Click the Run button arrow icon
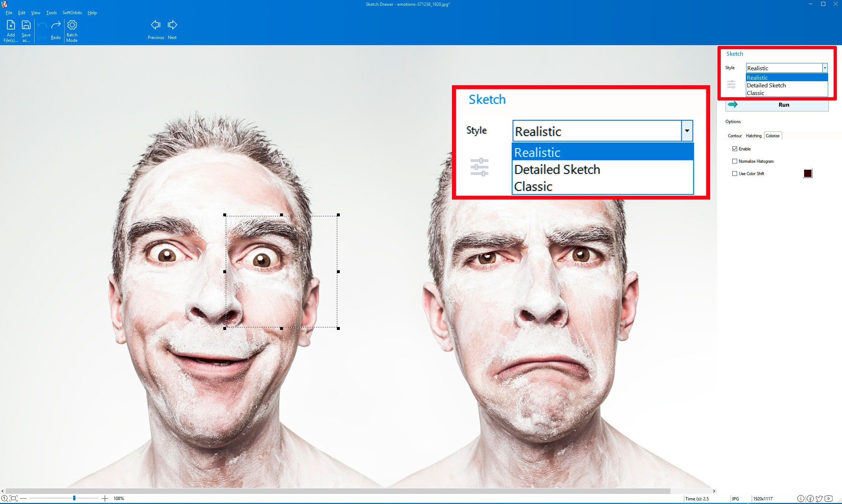842x504 pixels. click(733, 105)
